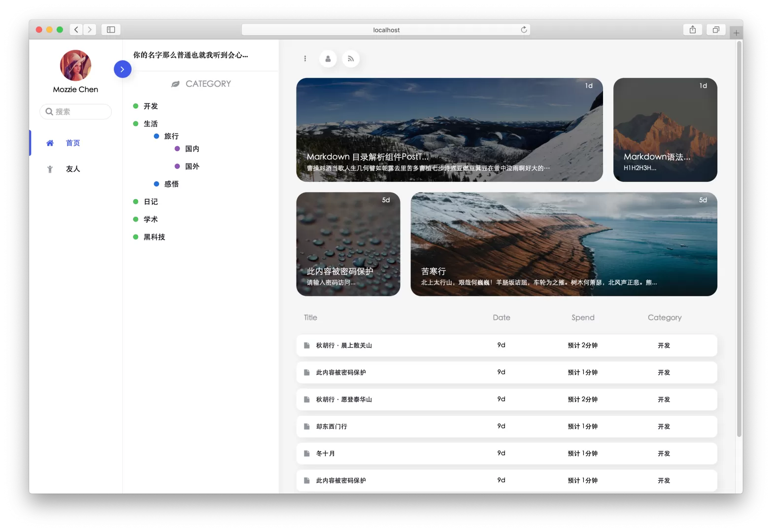Select the 国内 category item

pyautogui.click(x=192, y=149)
